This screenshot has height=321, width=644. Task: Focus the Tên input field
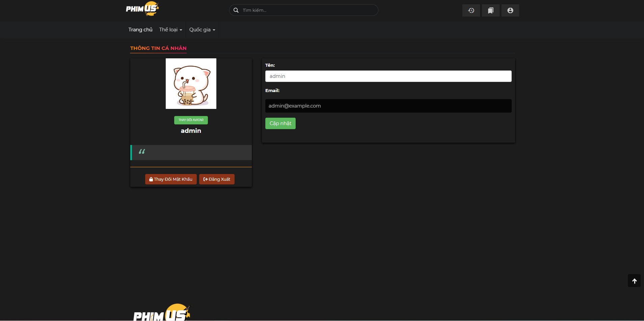tap(388, 76)
